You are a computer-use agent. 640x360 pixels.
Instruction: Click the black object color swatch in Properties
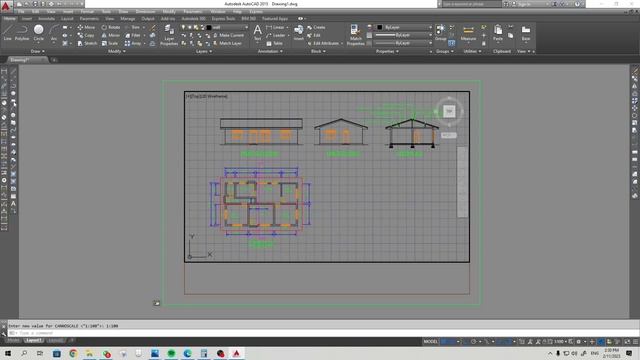pyautogui.click(x=380, y=27)
